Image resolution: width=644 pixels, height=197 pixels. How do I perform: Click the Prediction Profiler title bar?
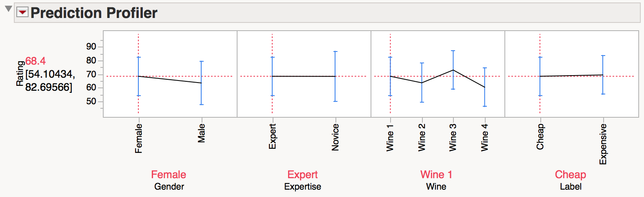(326, 13)
